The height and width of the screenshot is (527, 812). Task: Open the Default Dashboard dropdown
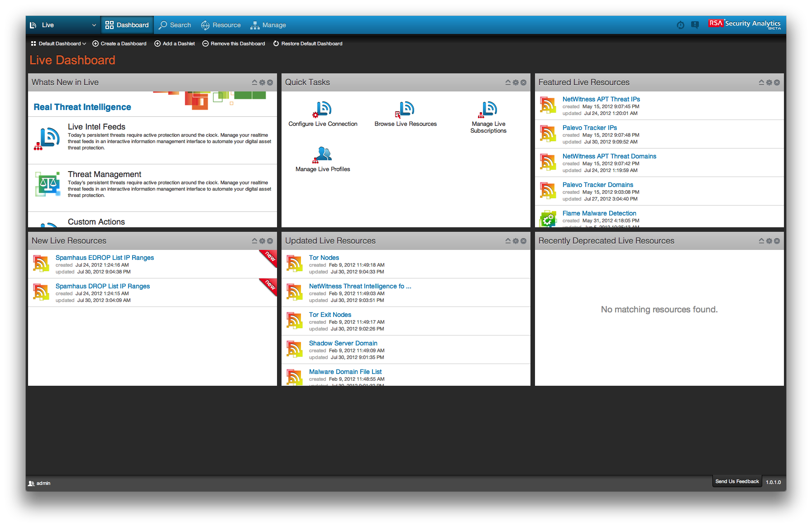(59, 44)
